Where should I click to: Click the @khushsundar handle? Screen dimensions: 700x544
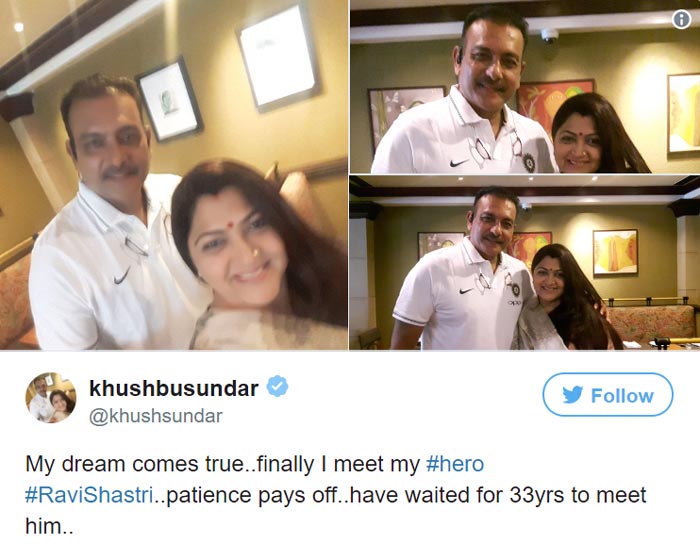[x=155, y=416]
